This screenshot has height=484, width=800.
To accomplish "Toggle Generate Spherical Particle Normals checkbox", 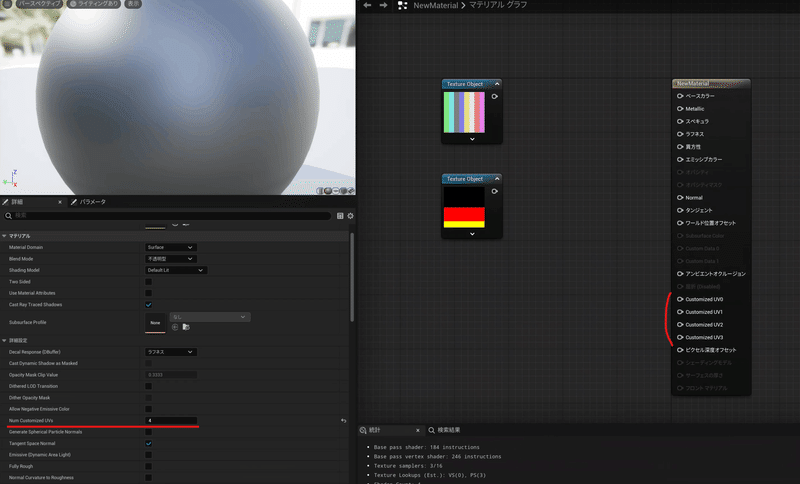I will point(148,432).
